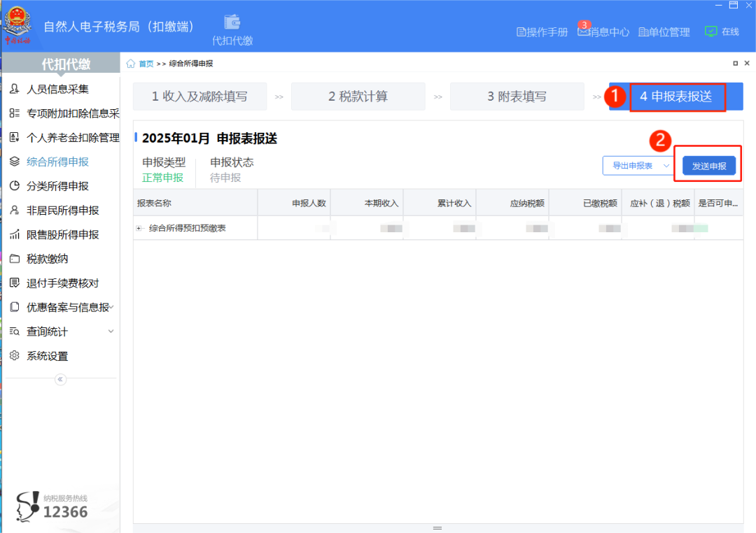Viewport: 756px width, 533px height.
Task: Select step 4 申报表报送
Action: click(x=676, y=97)
